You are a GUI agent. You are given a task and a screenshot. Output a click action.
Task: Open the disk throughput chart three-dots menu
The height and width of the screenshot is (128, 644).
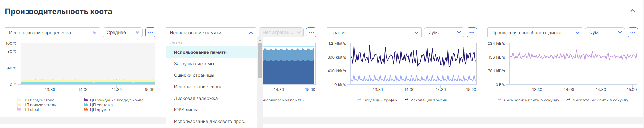pos(632,32)
